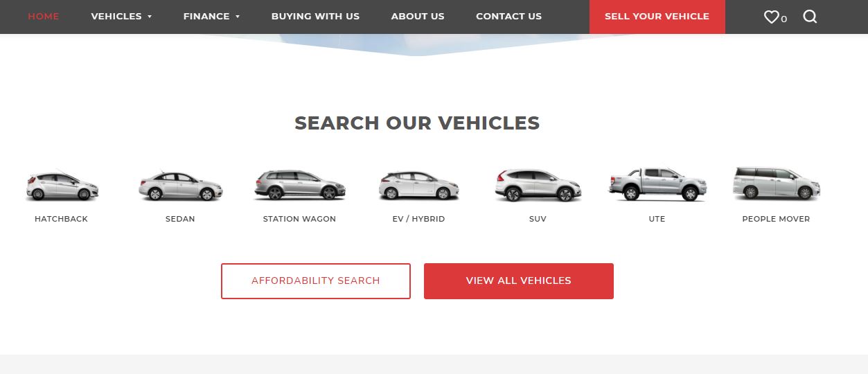
Task: Click the View All Vehicles button
Action: (x=519, y=281)
